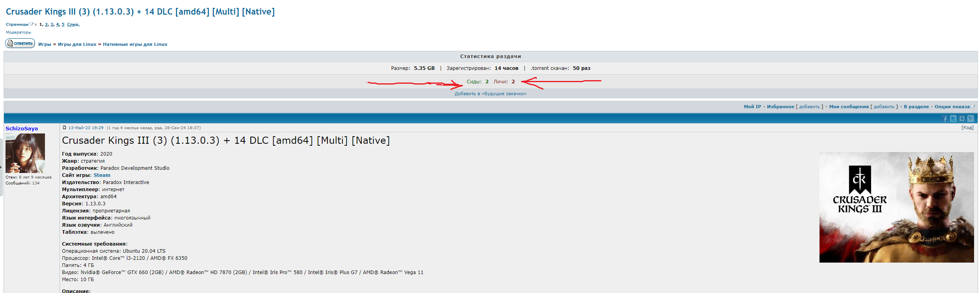Share the topic on Twitter
Screen dimensions: 980x293
[x=954, y=118]
